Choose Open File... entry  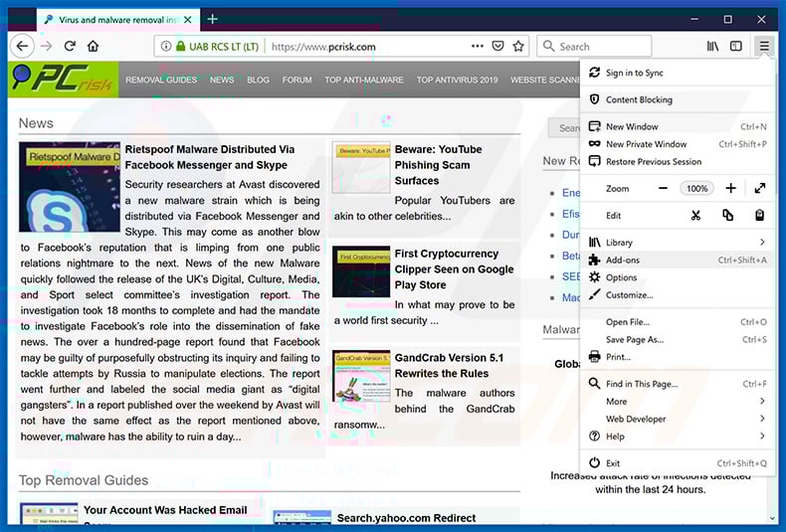click(678, 322)
